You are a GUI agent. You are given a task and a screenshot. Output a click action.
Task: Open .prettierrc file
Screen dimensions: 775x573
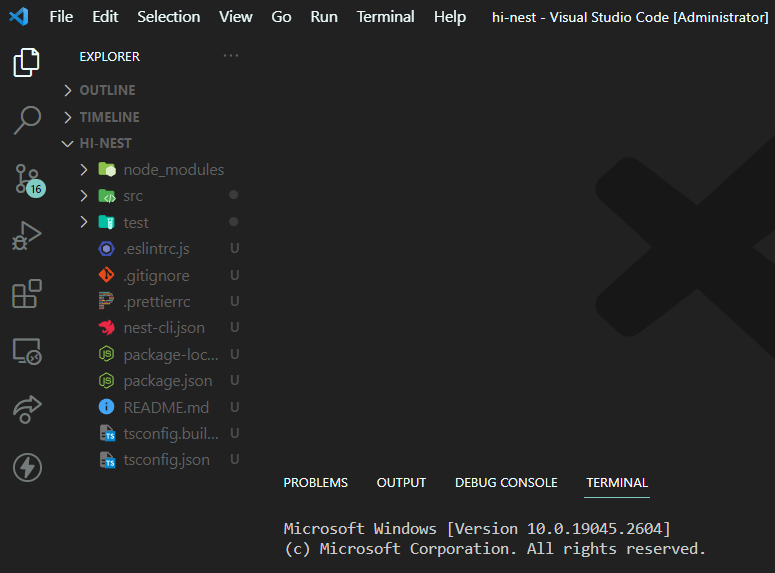(x=157, y=302)
